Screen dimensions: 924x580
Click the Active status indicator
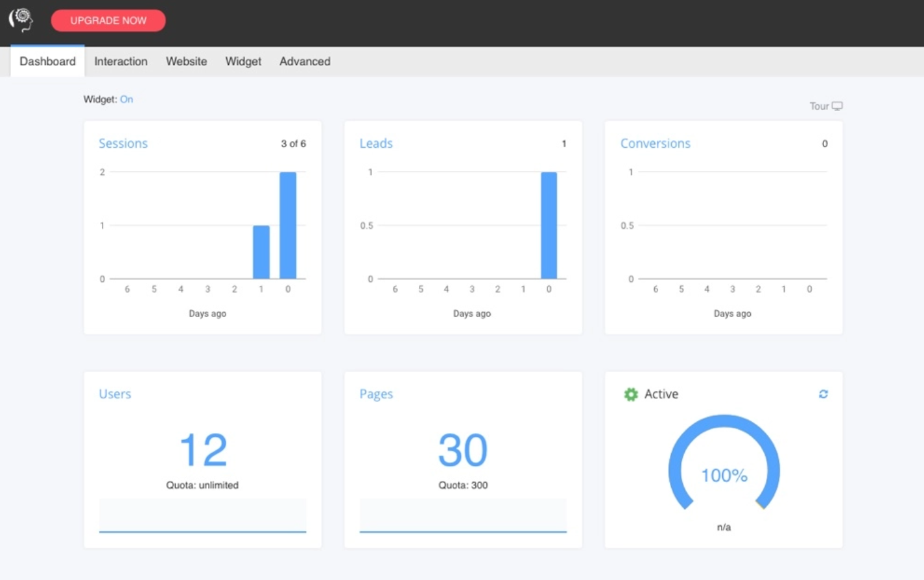(662, 393)
